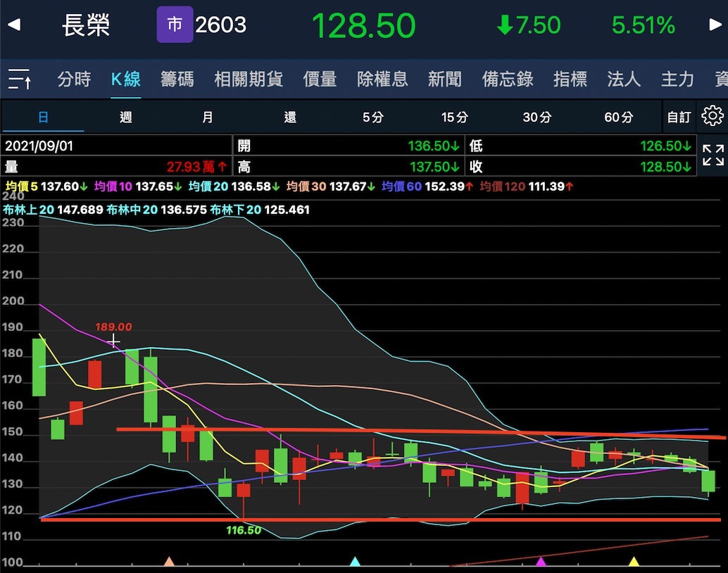Open the 相關期貨 tab

pos(249,79)
